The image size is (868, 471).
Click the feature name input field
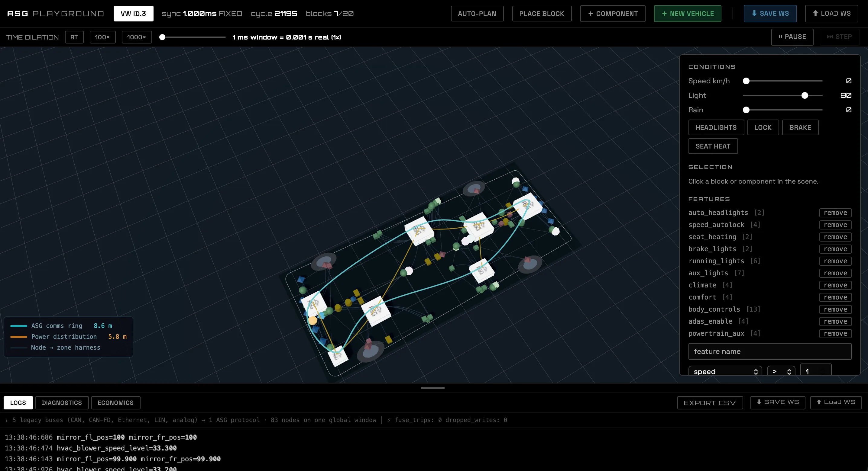[x=770, y=351]
